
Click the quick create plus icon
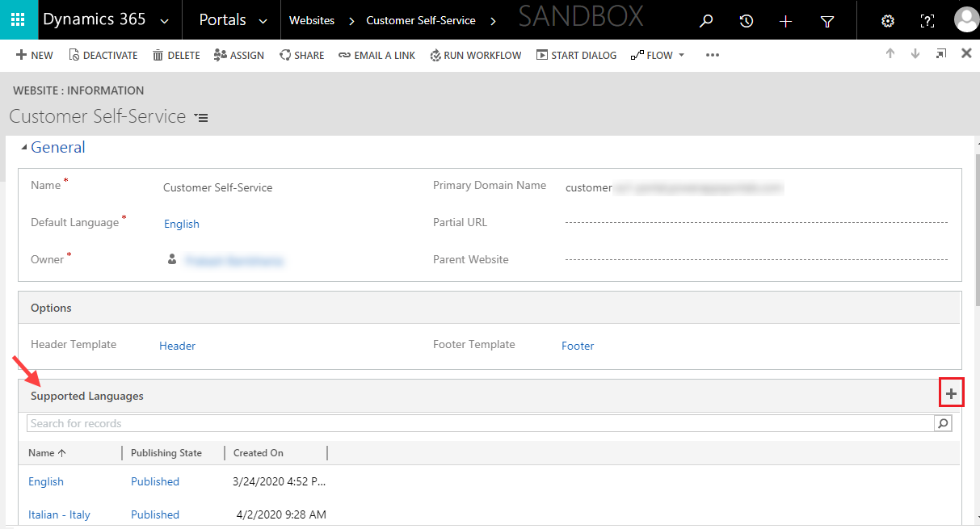(785, 21)
